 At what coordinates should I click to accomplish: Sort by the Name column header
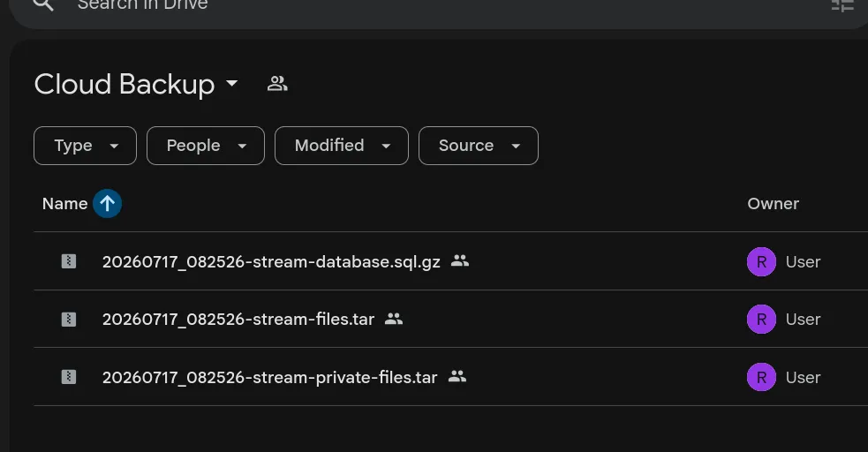tap(64, 204)
